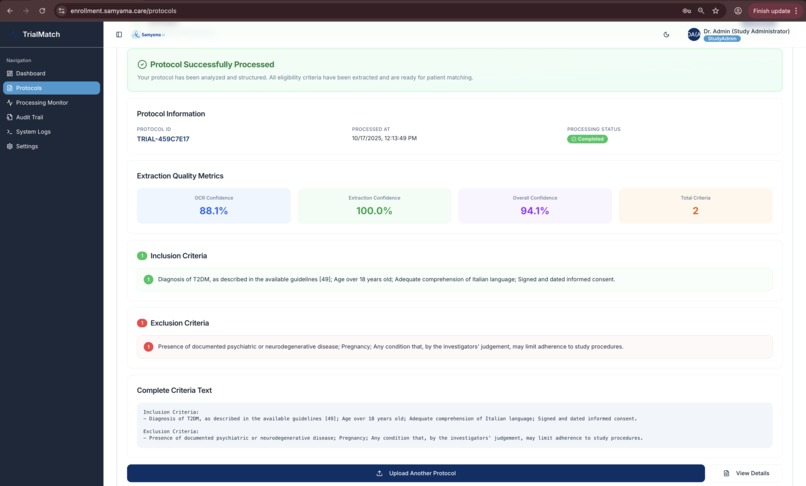This screenshot has width=806, height=486.
Task: Collapse the sidebar with panel toggle icon
Action: [x=119, y=34]
